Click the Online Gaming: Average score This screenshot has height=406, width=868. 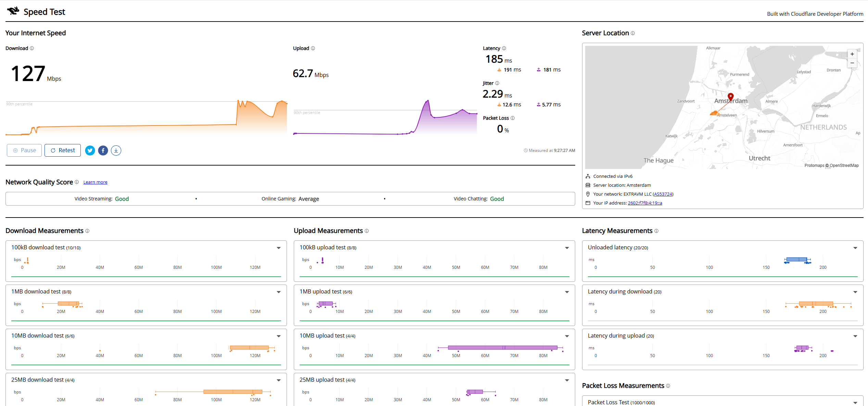pyautogui.click(x=290, y=199)
